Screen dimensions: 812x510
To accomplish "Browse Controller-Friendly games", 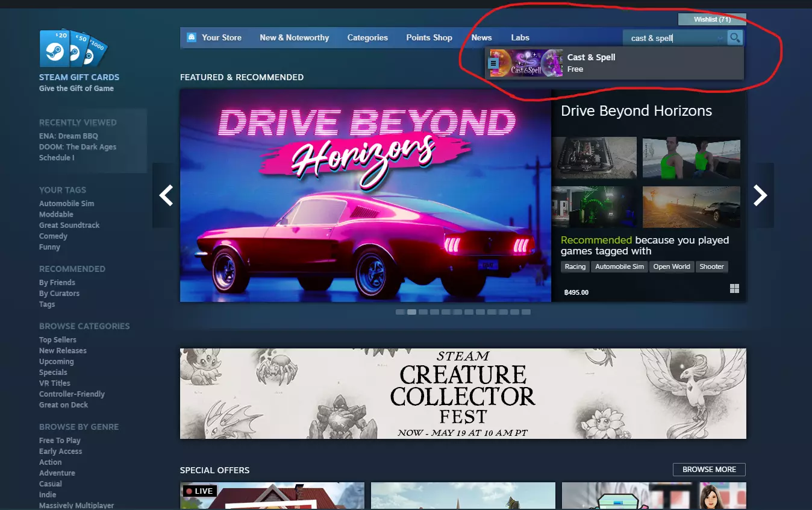I will tap(72, 394).
